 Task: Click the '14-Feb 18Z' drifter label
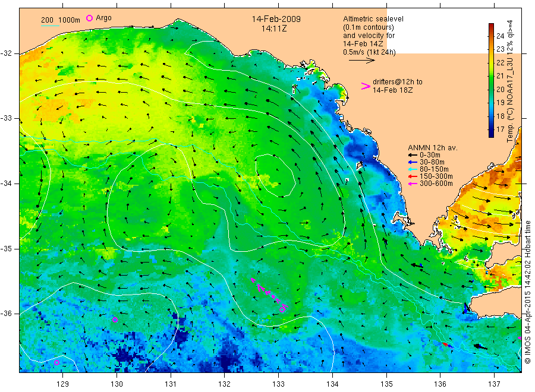pyautogui.click(x=392, y=90)
